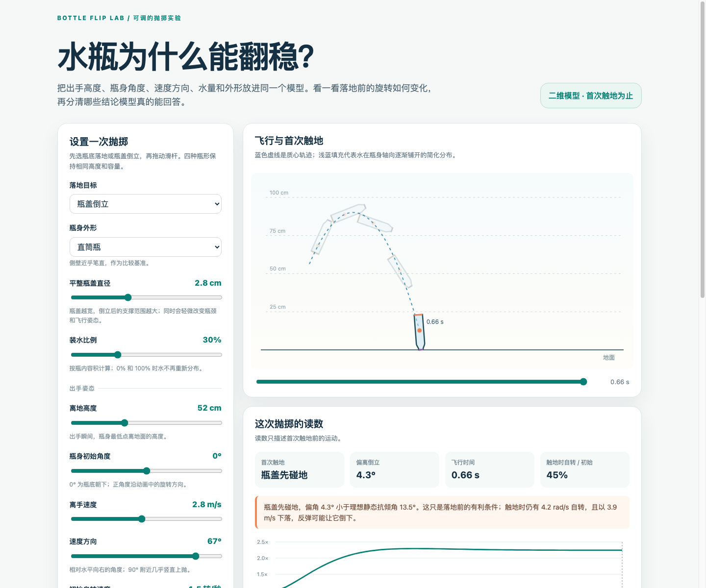Click the 0° initial angle value
The height and width of the screenshot is (588, 706).
pos(217,456)
